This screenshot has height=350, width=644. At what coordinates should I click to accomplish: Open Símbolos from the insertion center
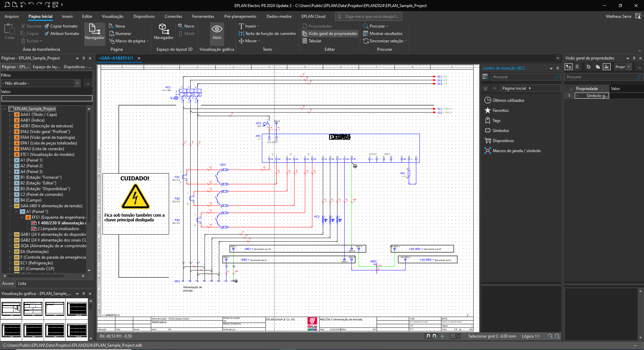pyautogui.click(x=500, y=130)
